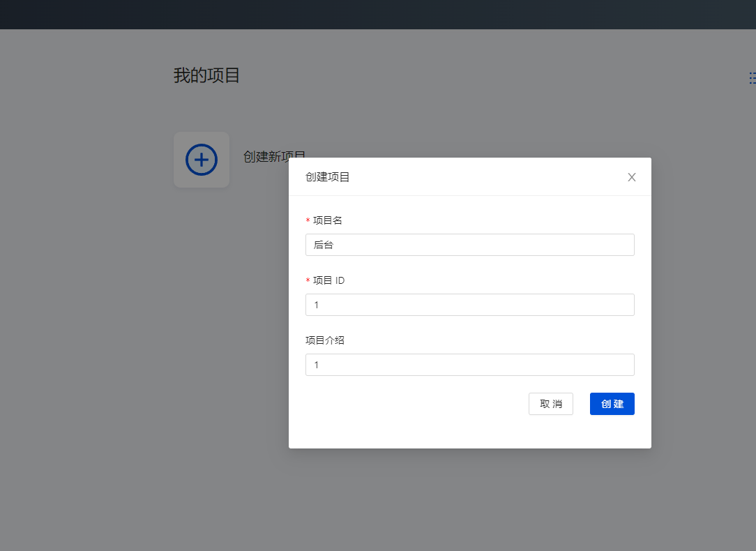The width and height of the screenshot is (756, 551).
Task: Focus the 项目 ID input field
Action: tap(469, 305)
